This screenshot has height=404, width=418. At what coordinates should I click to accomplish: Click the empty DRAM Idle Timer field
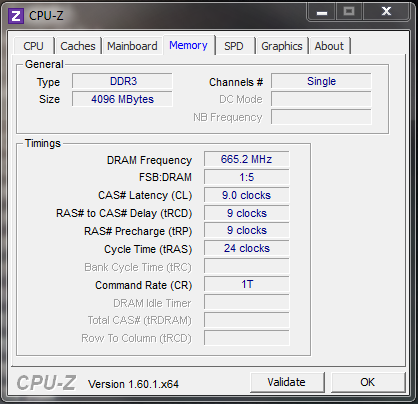(x=247, y=302)
